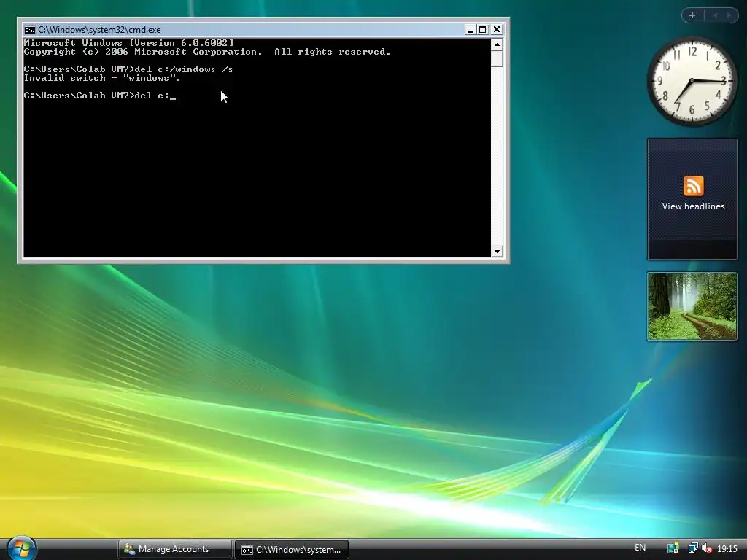Click the muted volume tray icon

click(x=706, y=548)
